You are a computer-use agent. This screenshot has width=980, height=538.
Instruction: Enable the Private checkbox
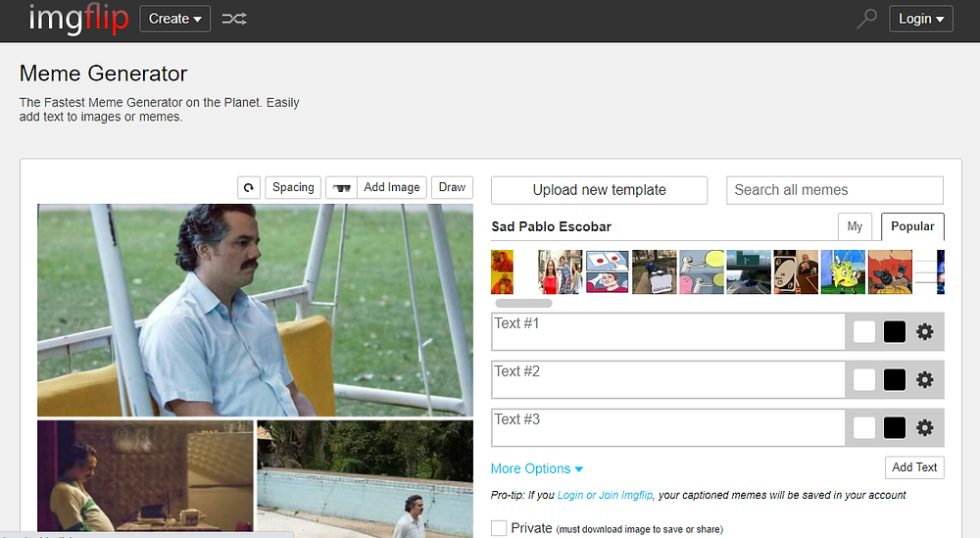pyautogui.click(x=499, y=528)
